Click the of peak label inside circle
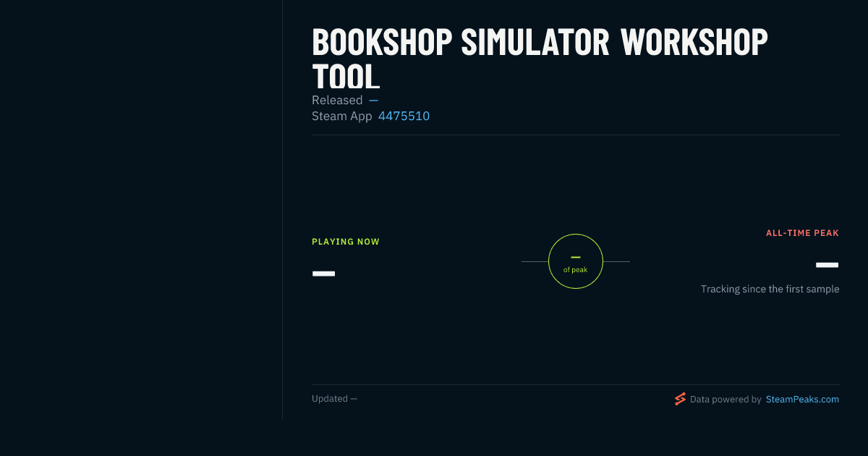 (576, 270)
